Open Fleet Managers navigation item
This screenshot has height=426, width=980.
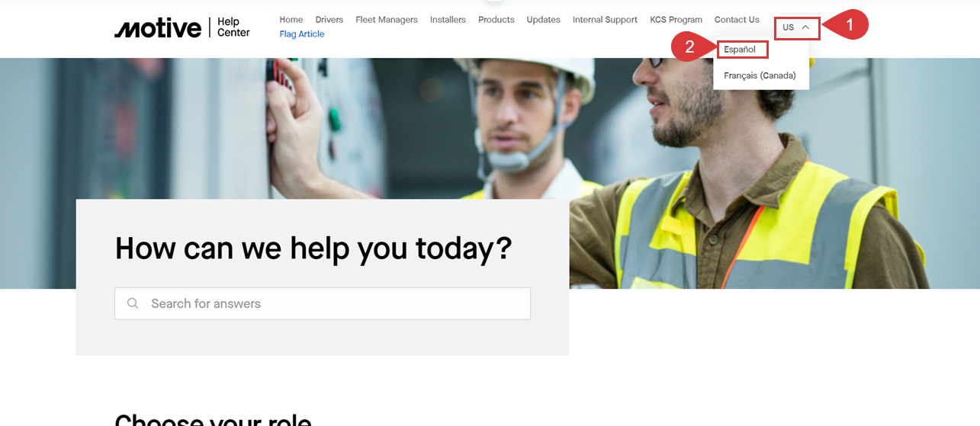(387, 20)
